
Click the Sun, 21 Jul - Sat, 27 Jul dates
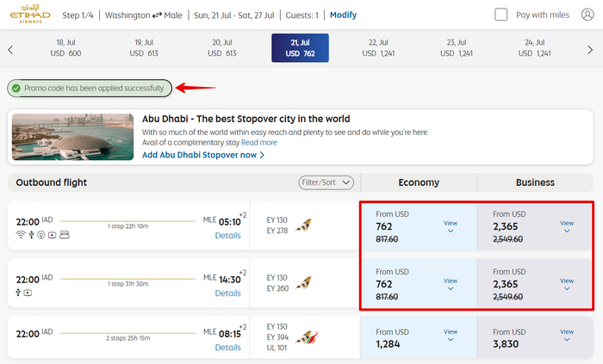tap(233, 15)
